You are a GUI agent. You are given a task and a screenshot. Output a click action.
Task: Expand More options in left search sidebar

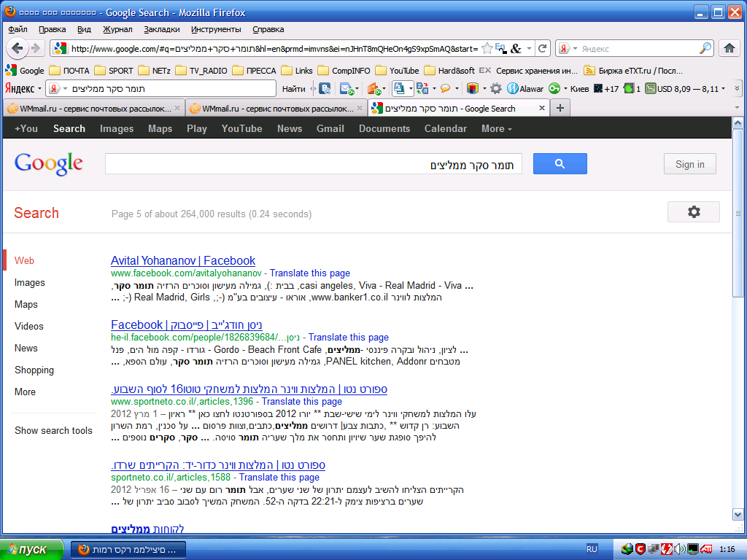click(25, 392)
